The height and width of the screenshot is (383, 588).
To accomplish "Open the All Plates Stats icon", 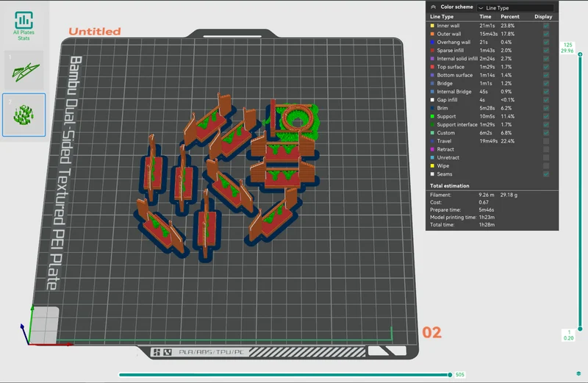I will click(24, 26).
